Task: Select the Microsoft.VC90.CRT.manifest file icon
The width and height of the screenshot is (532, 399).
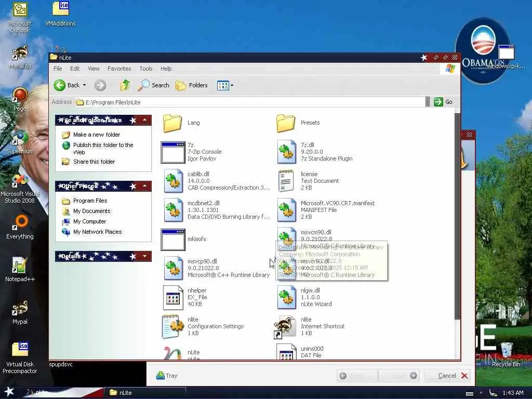Action: [286, 210]
